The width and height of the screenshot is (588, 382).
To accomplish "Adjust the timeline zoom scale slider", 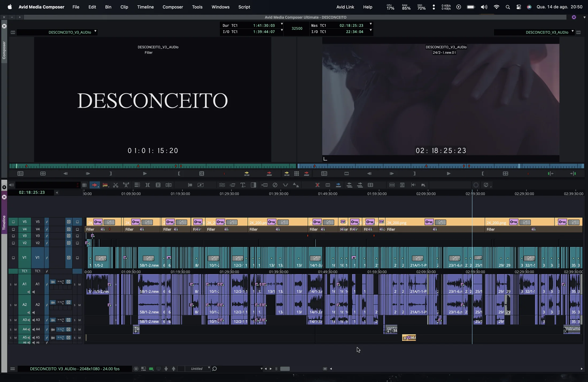I will (x=285, y=369).
